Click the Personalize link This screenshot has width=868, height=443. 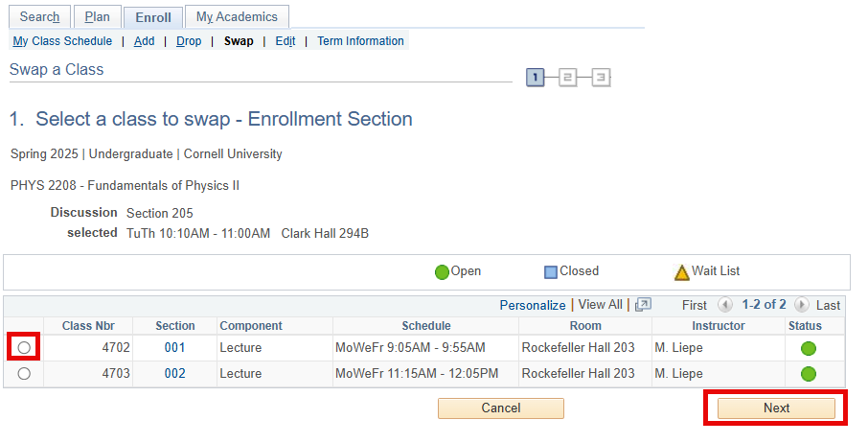click(x=533, y=305)
